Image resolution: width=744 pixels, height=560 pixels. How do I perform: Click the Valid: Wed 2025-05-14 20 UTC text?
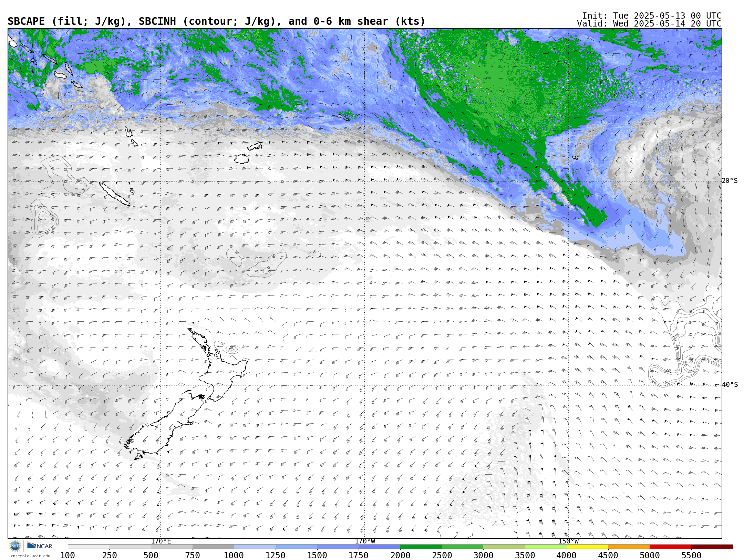pyautogui.click(x=649, y=24)
